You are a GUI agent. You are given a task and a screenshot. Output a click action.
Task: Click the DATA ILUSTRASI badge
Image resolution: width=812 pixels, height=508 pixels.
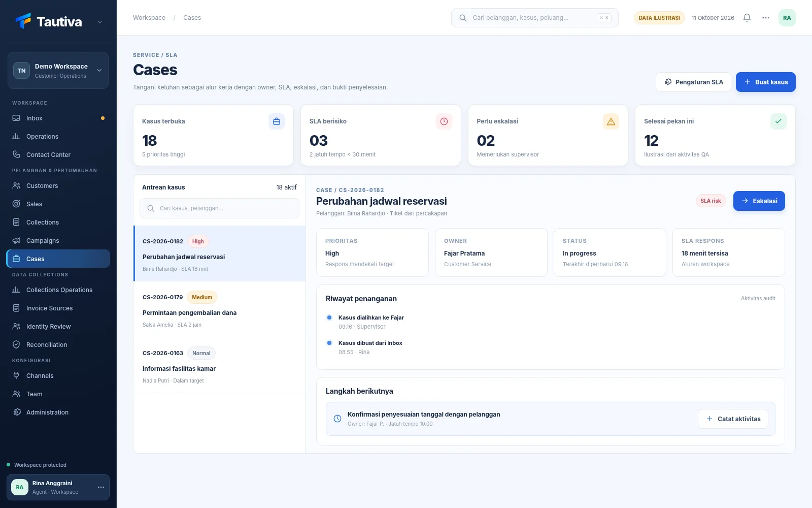point(659,18)
